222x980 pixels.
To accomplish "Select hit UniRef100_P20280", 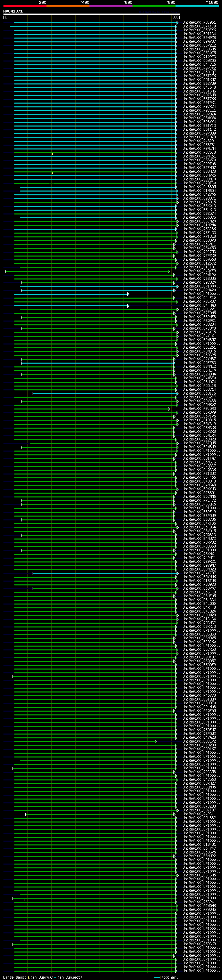I will point(199,745).
